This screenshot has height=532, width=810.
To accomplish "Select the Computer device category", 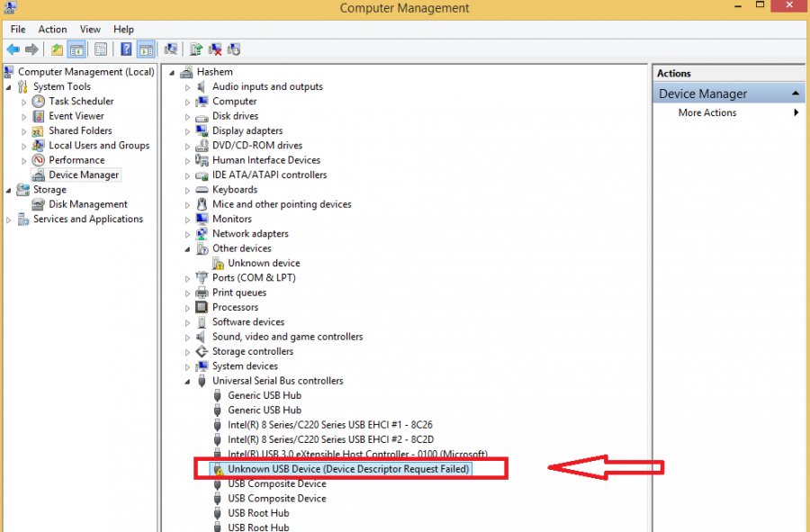I will point(235,101).
